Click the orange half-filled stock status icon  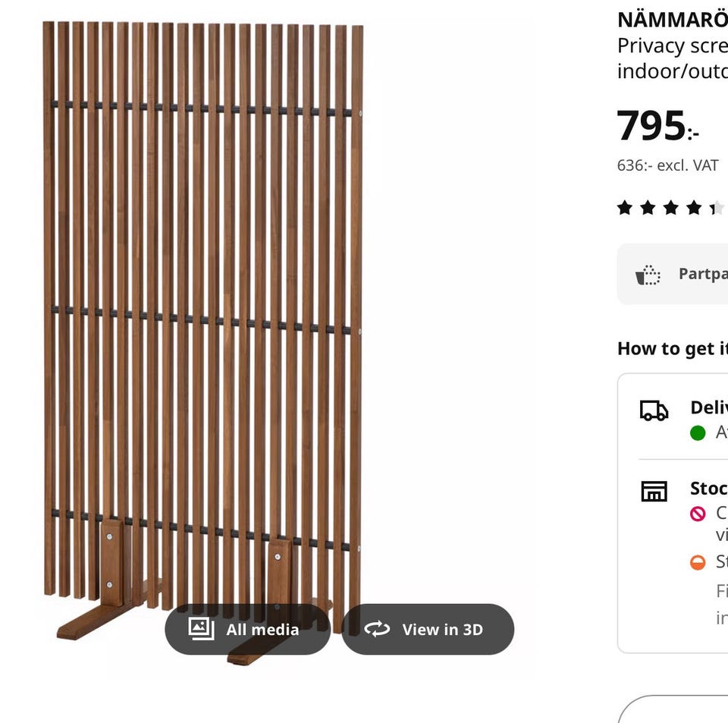[698, 562]
